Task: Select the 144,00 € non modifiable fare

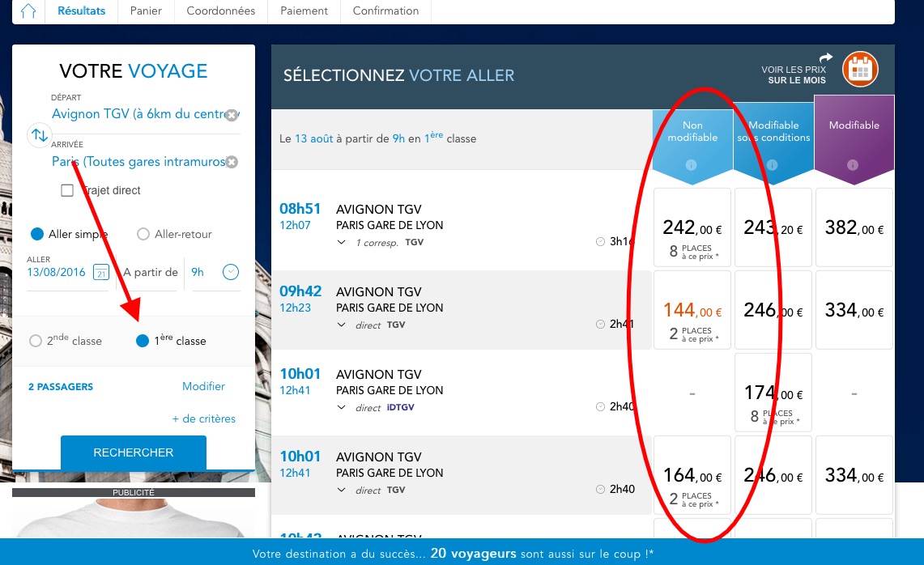Action: pyautogui.click(x=692, y=311)
